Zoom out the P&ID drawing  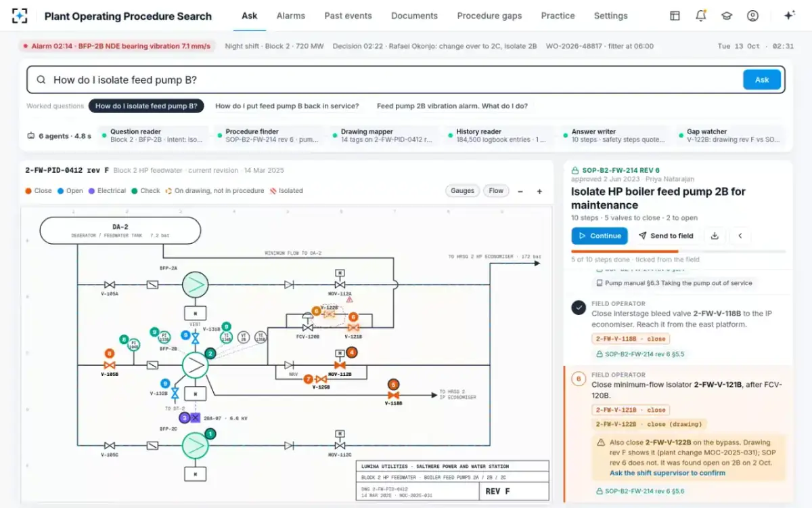[520, 191]
